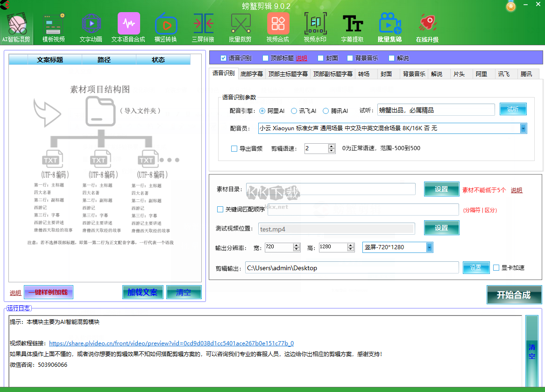Switch to the 底部字幕 tab
The image size is (545, 392).
coord(252,73)
